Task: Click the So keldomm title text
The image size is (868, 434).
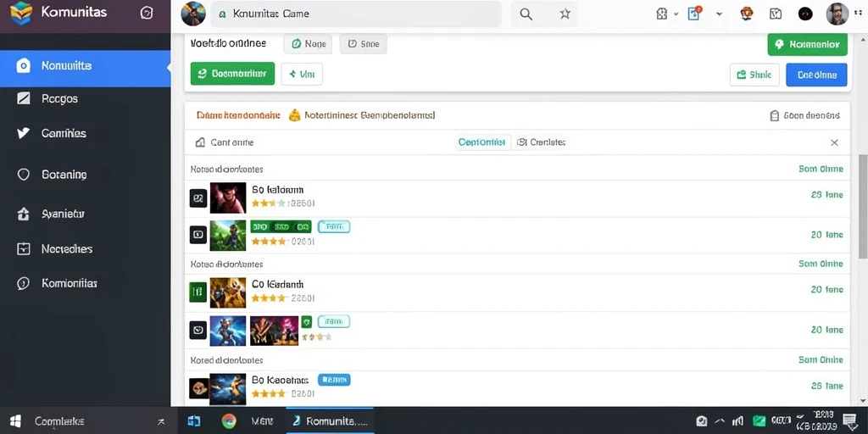Action: [278, 190]
